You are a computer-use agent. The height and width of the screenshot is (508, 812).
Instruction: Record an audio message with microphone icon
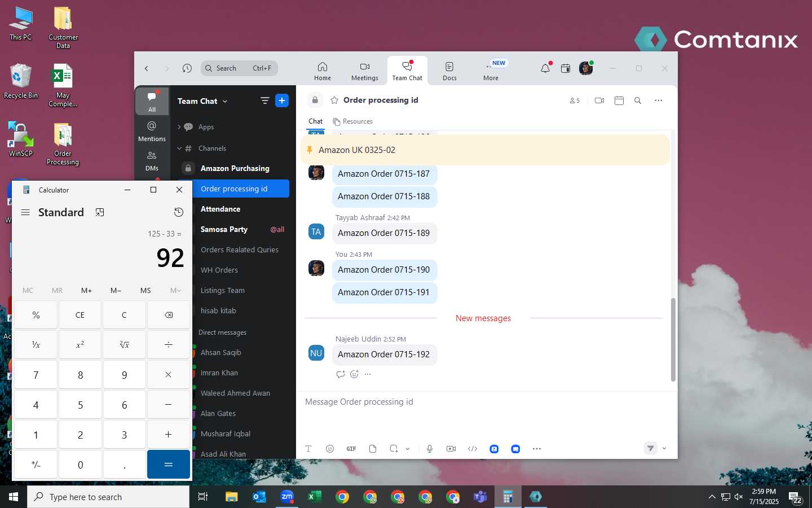(x=430, y=449)
